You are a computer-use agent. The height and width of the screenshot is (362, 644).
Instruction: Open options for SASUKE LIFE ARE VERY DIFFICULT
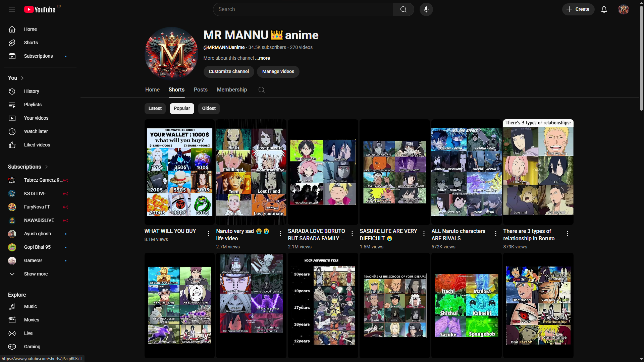tap(424, 234)
